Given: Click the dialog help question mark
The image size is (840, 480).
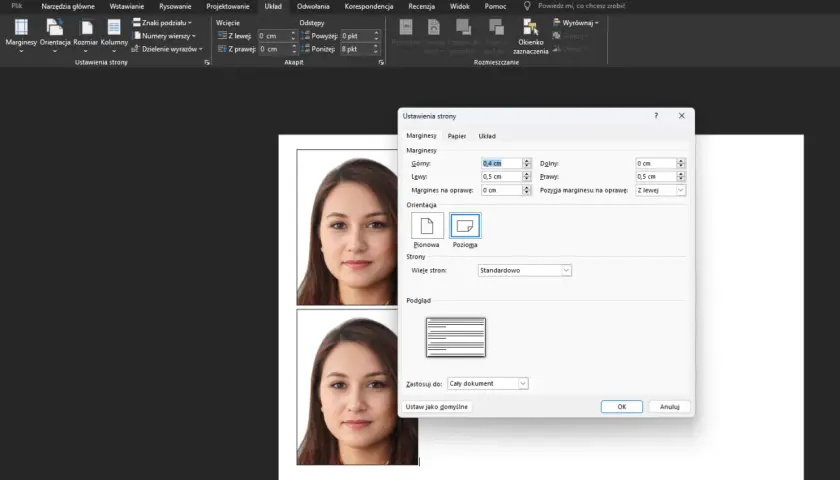Looking at the screenshot, I should coord(656,116).
